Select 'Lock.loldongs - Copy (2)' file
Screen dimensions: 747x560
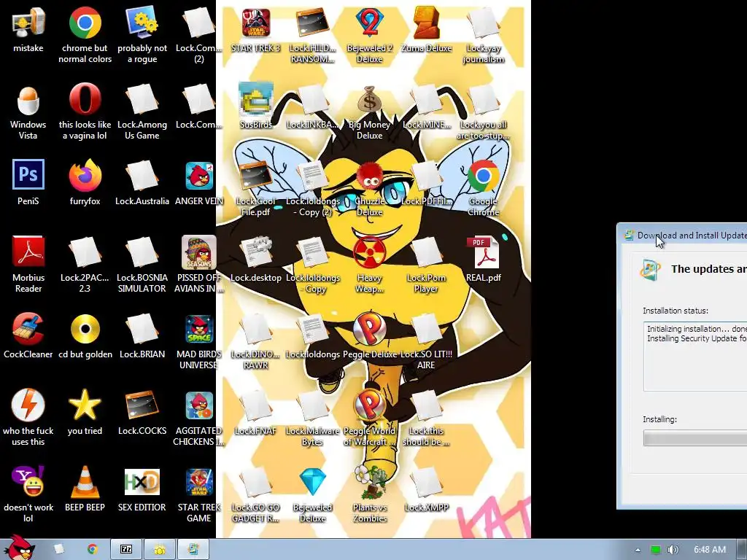(x=312, y=176)
